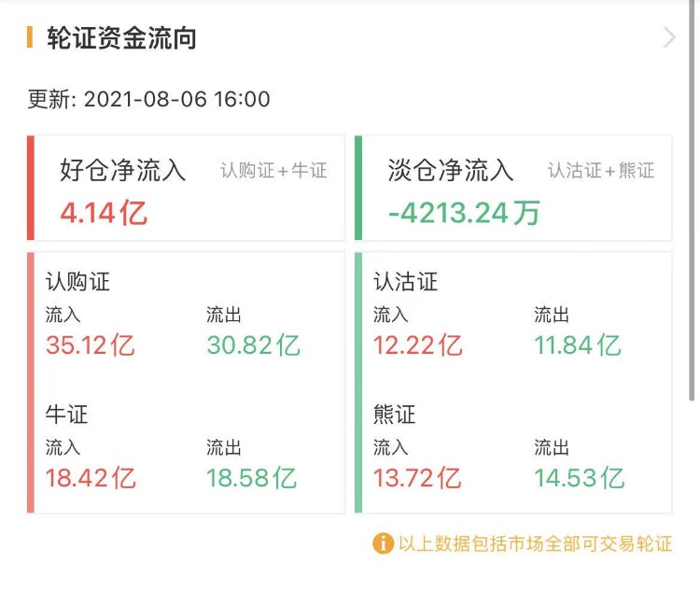Tap the 认购证 inflow 35.12亿 figure
The width and height of the screenshot is (700, 605).
[x=91, y=345]
